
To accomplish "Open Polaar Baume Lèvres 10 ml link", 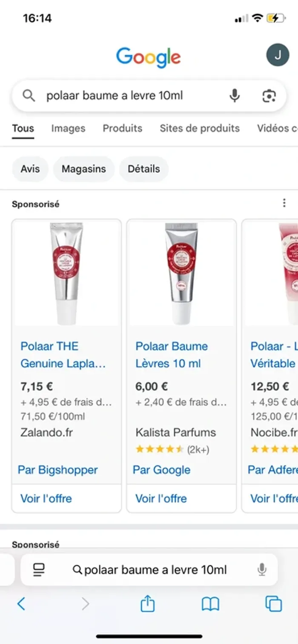I will point(172,355).
